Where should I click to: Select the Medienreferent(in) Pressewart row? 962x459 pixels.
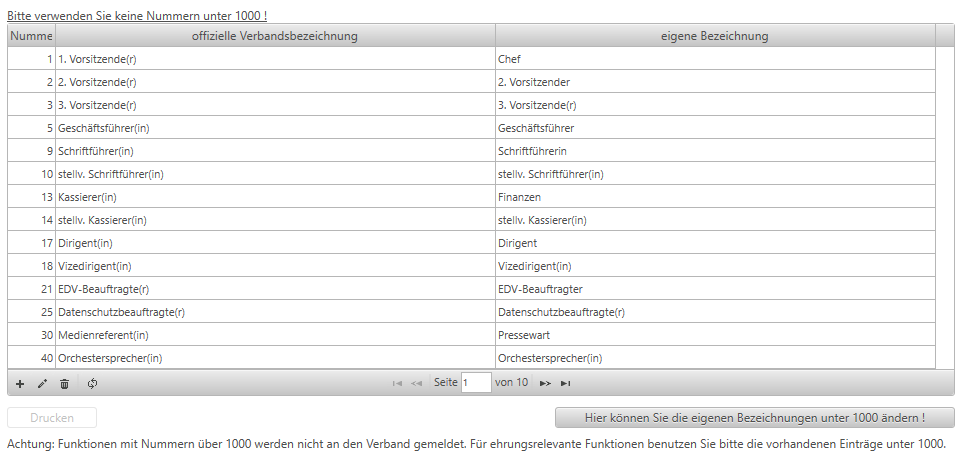(x=471, y=335)
